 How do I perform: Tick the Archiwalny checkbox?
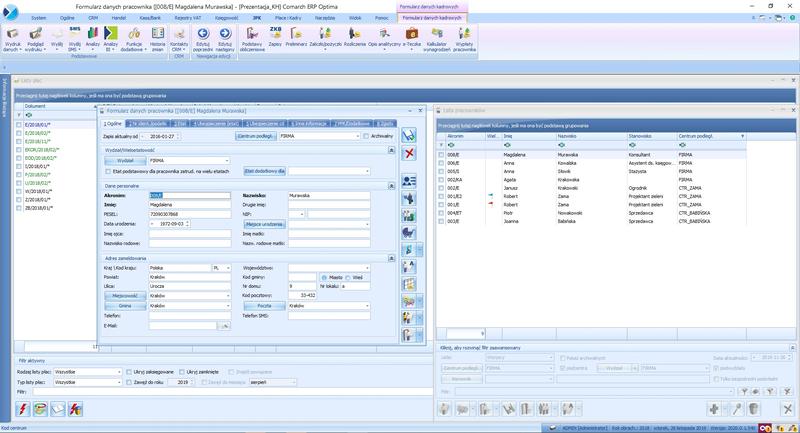pos(366,136)
